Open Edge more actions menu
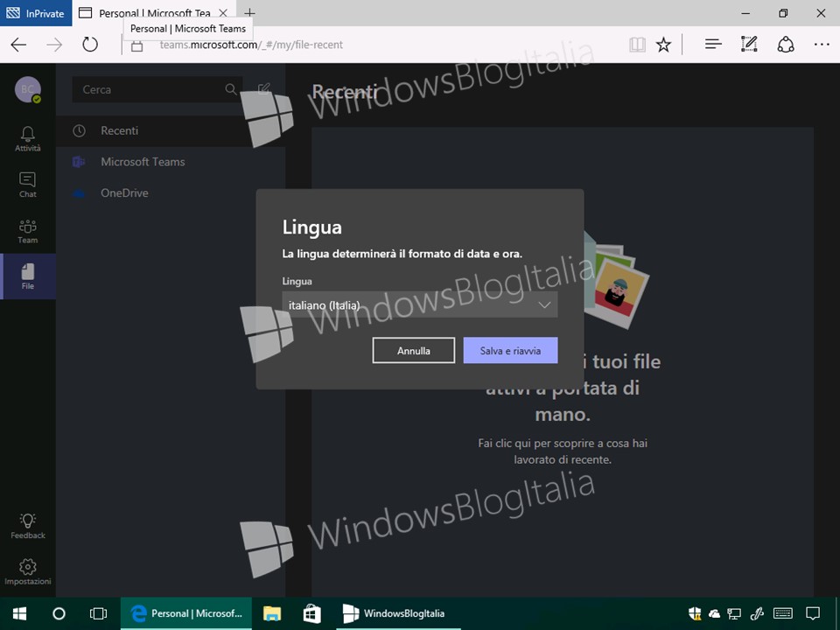This screenshot has width=840, height=630. click(x=822, y=45)
